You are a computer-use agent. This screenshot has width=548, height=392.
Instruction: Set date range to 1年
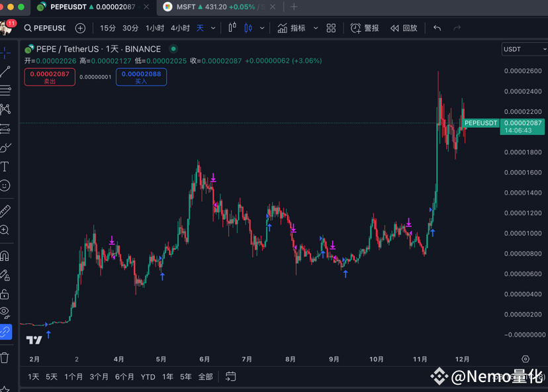click(x=167, y=377)
